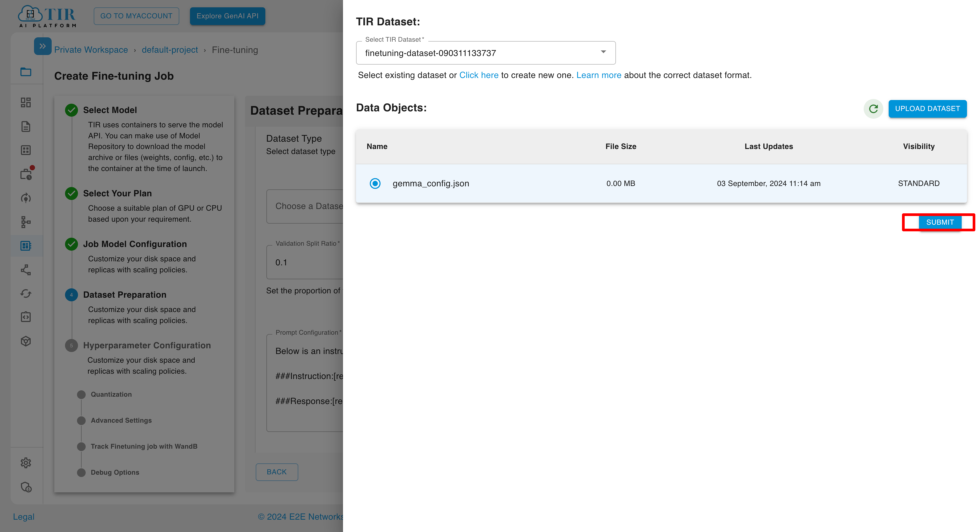
Task: Click inside the Prompt Configuration text area
Action: pos(305,382)
